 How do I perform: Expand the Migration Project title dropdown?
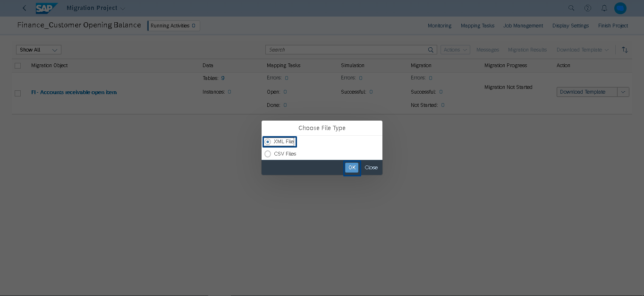click(123, 9)
